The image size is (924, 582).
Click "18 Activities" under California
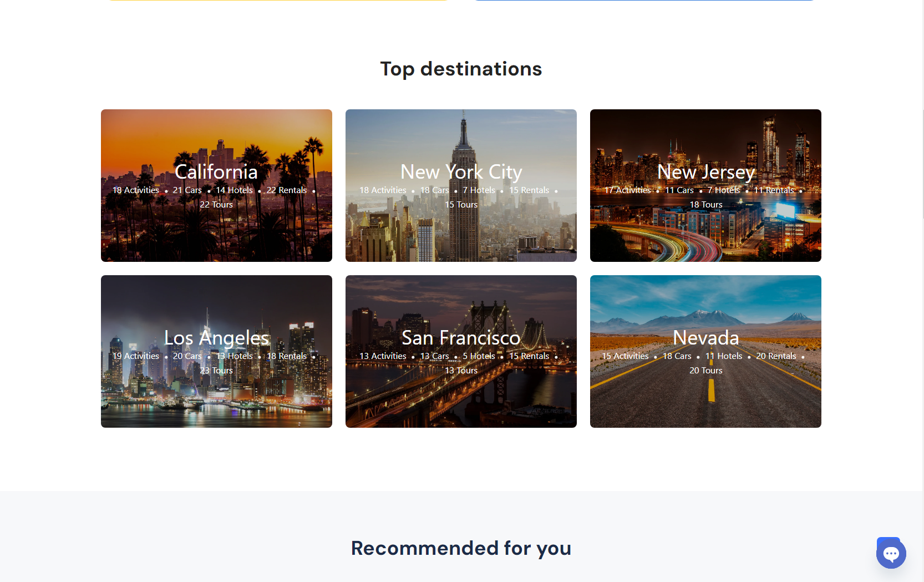[136, 190]
